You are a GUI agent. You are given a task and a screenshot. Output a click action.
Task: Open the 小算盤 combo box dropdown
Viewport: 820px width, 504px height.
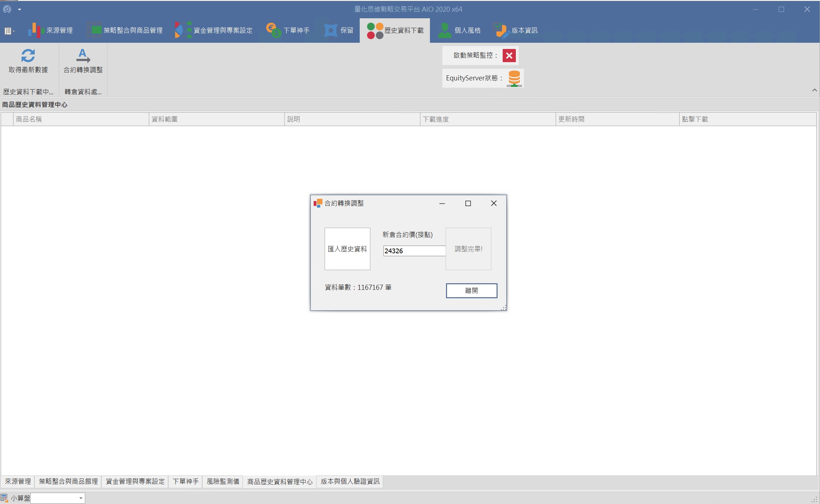click(81, 498)
